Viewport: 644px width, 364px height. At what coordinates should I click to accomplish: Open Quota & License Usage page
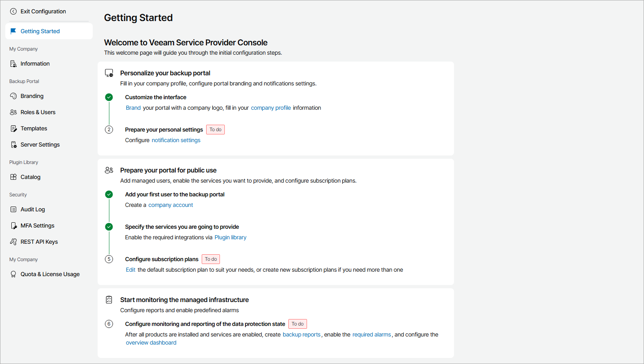[x=50, y=274]
